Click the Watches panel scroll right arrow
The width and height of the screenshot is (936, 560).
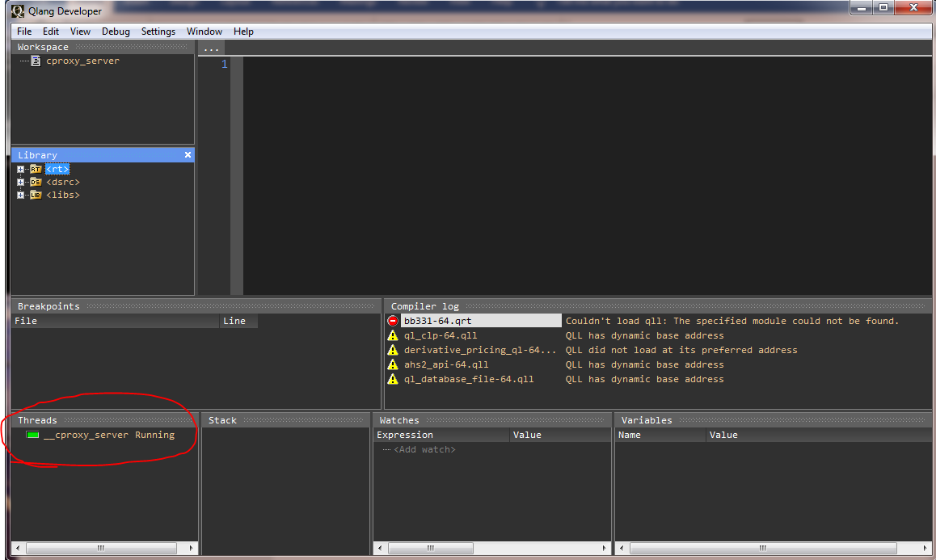[604, 548]
